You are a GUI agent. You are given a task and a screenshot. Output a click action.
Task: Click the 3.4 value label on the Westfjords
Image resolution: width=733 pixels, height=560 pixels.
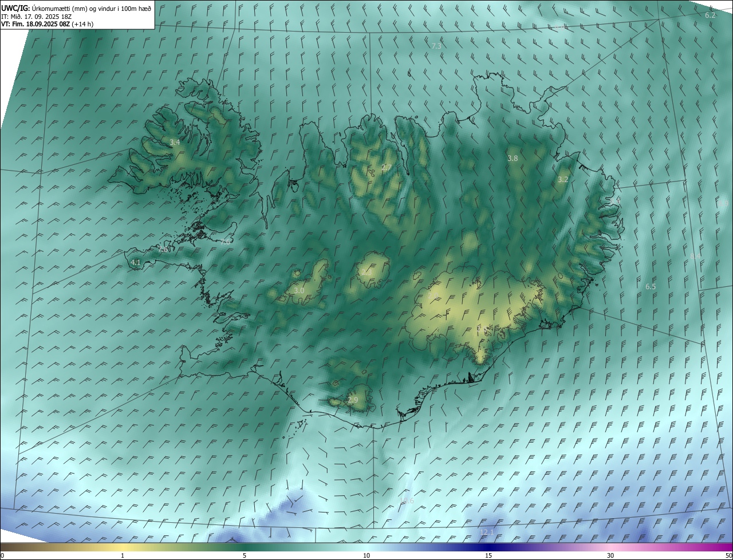click(175, 142)
